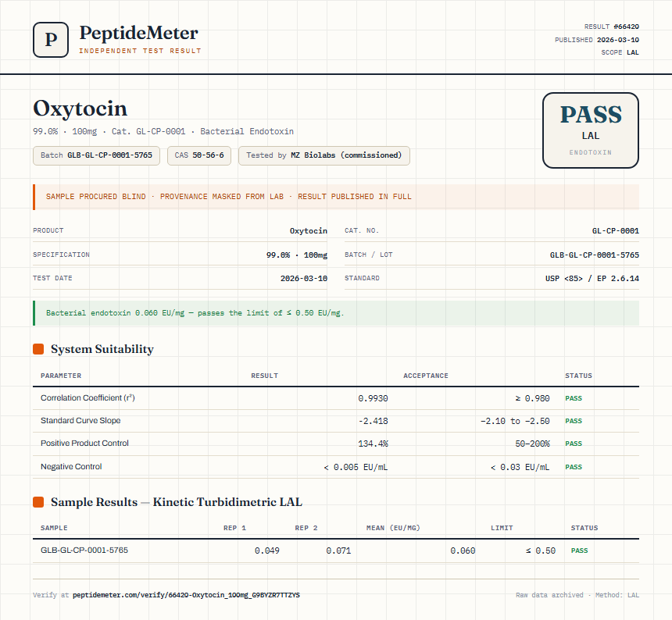Click the LIMIT column header

502,528
